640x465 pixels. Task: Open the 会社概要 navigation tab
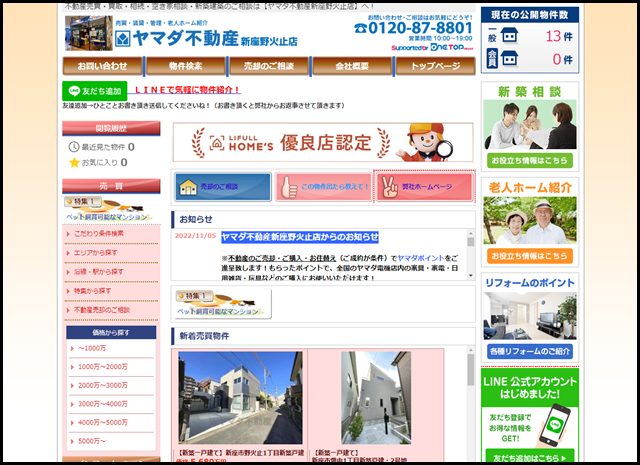pos(352,66)
